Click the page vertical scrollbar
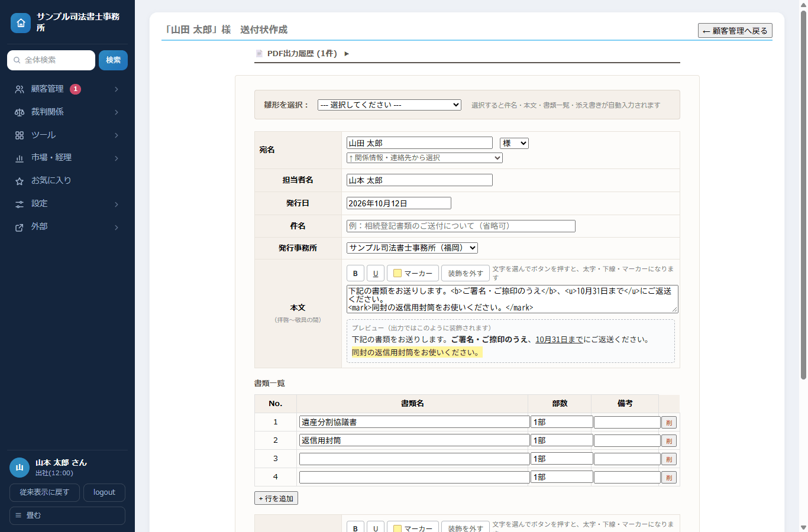This screenshot has width=808, height=532. point(803,195)
